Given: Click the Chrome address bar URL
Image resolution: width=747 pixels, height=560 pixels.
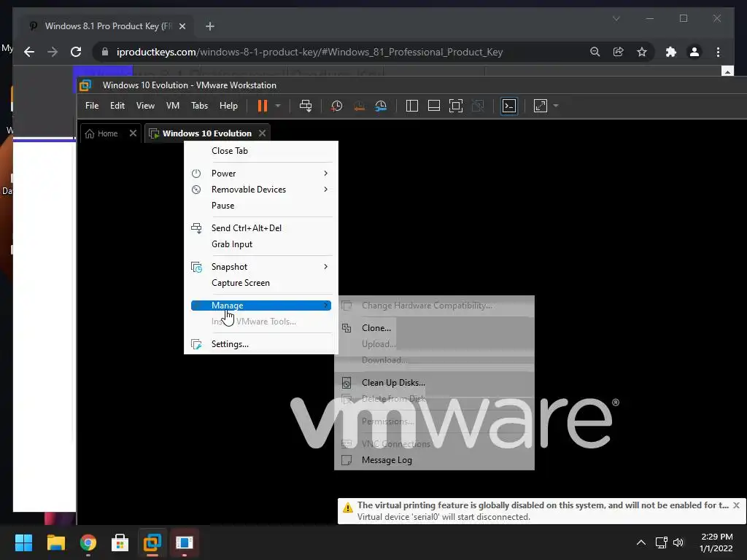Looking at the screenshot, I should tap(309, 52).
